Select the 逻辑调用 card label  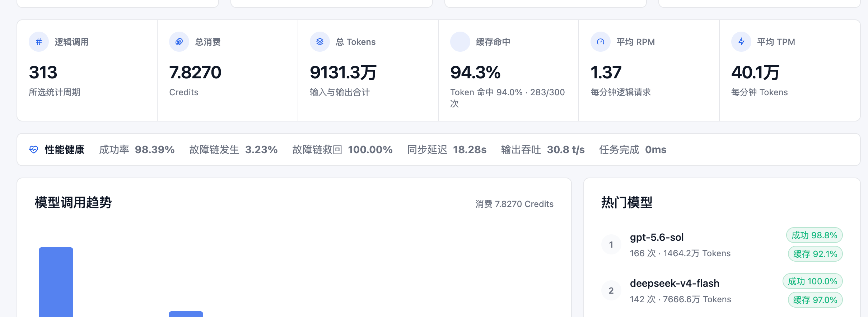[72, 42]
